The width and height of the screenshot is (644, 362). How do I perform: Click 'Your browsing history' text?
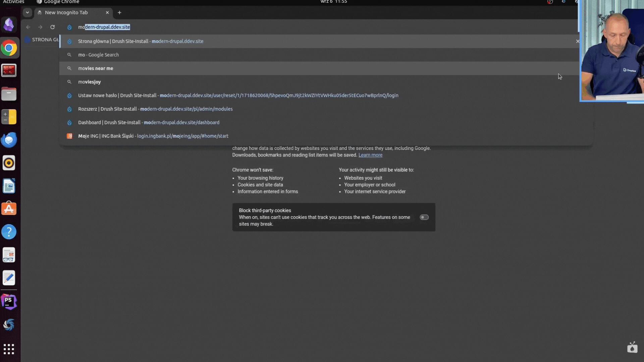click(x=260, y=178)
